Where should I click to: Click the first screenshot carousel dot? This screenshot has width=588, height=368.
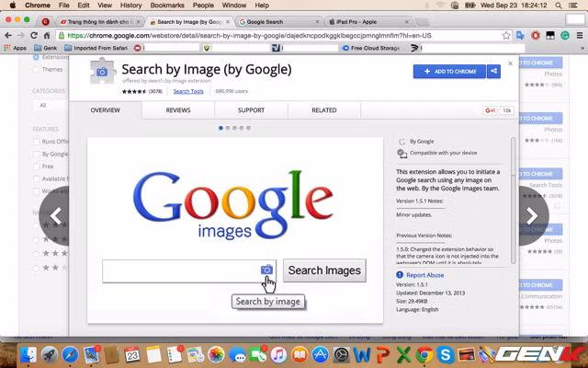[220, 128]
